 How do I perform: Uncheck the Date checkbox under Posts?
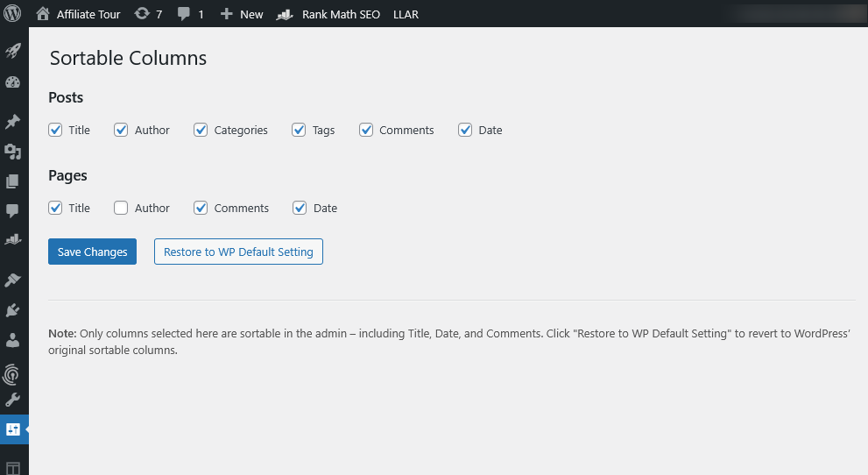465,130
